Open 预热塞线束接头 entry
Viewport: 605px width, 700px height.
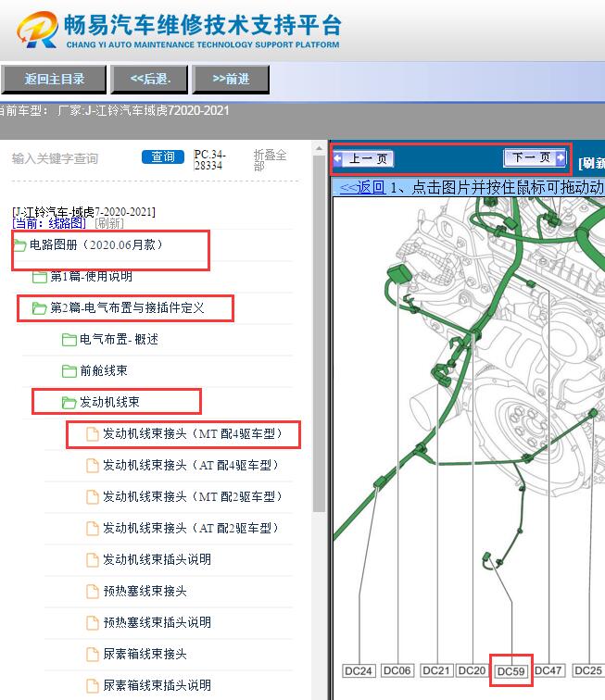145,592
